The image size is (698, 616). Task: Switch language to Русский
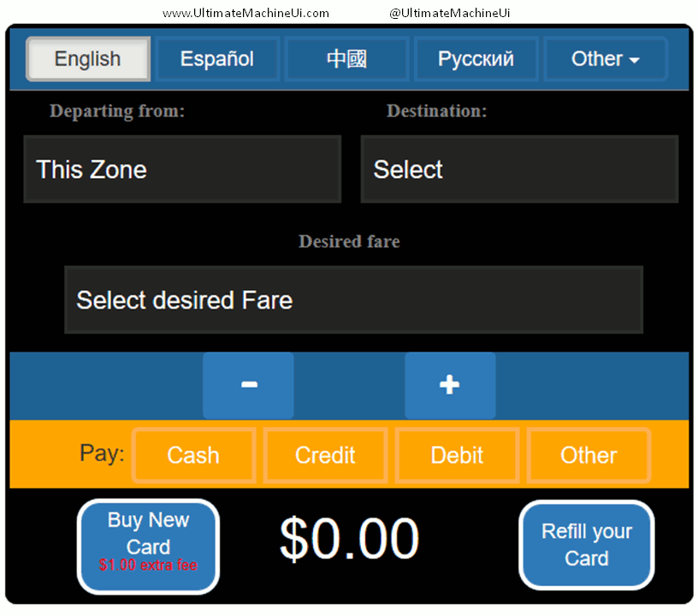click(476, 59)
